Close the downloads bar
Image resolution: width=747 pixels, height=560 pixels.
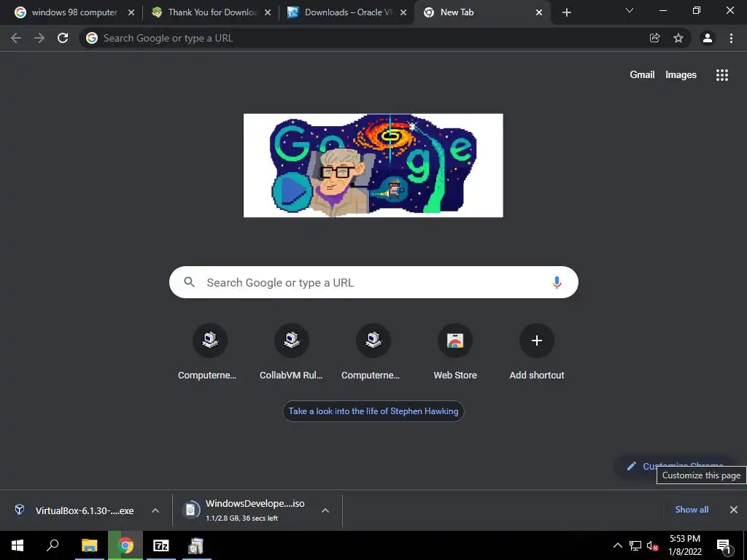click(x=734, y=510)
